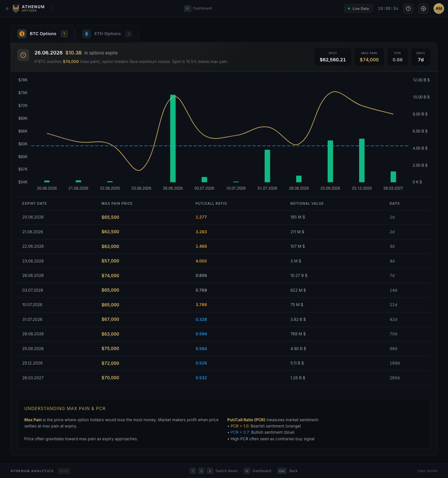The height and width of the screenshot is (478, 448).
Task: Select the 26.06.2026 chart bar
Action: (173, 138)
